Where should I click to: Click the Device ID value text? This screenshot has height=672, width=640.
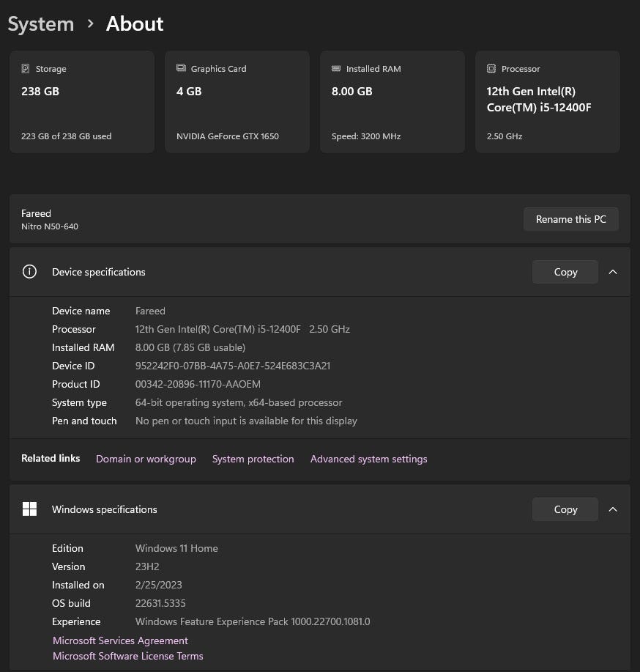coord(233,366)
